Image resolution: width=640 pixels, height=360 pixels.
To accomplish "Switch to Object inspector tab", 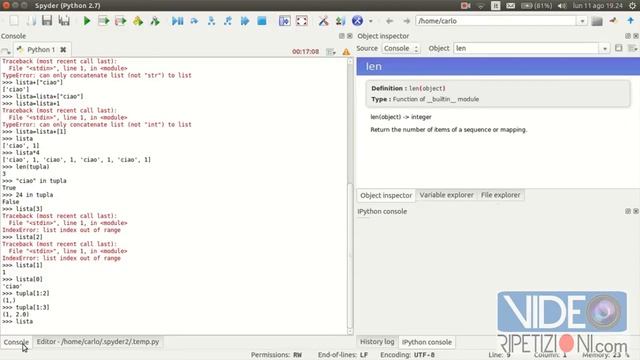I will coord(386,195).
